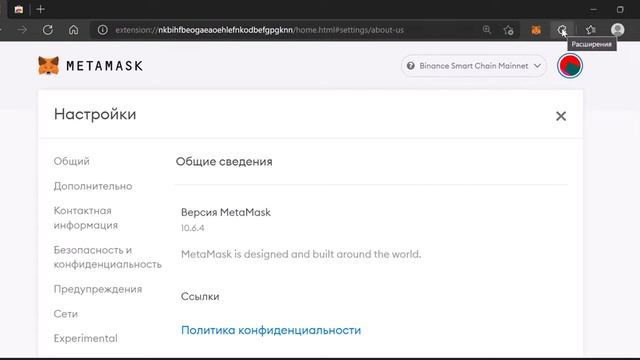The height and width of the screenshot is (360, 640).
Task: Click the version number 10.6.4
Action: 193,228
